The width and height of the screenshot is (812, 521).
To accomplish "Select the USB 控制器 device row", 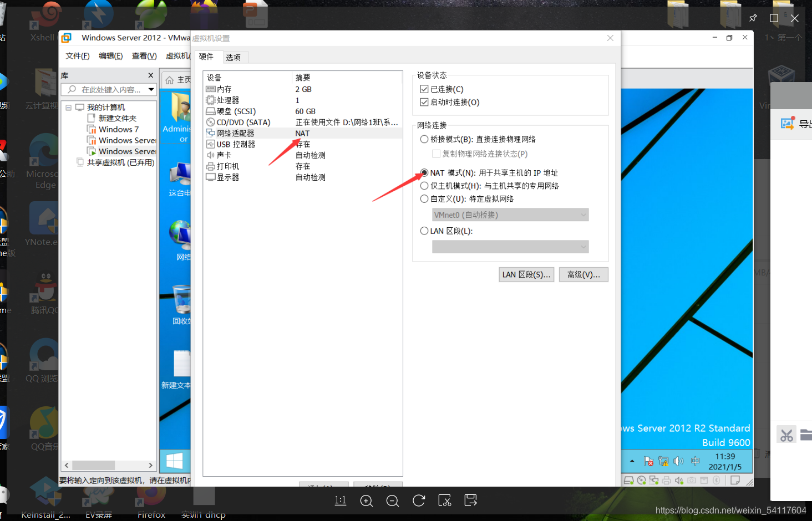I will tap(303, 144).
